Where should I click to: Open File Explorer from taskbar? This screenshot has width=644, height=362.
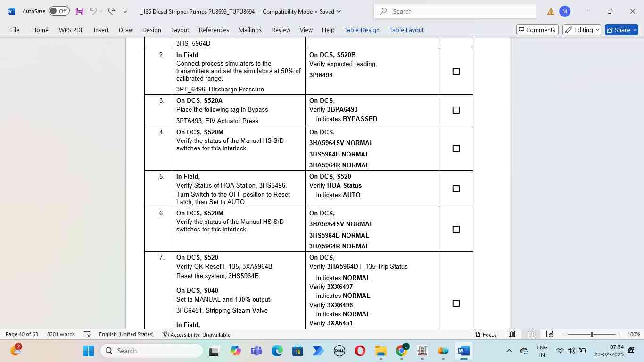pos(380,351)
